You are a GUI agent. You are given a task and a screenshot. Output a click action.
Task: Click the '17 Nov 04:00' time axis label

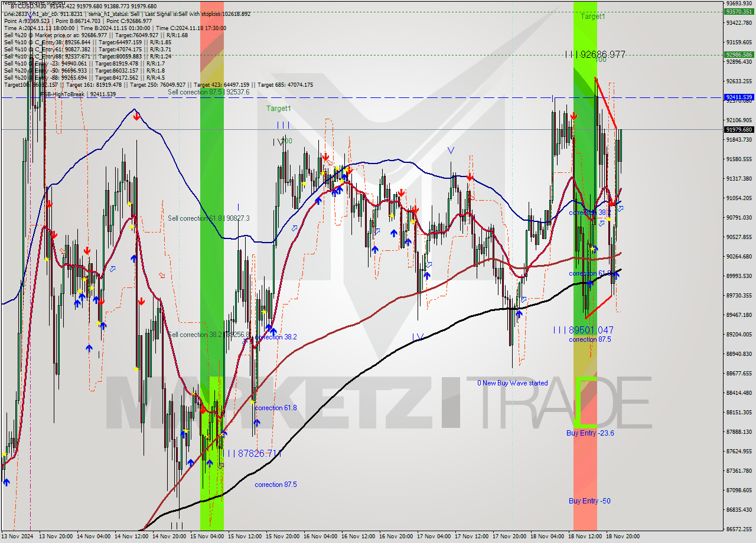click(x=434, y=537)
